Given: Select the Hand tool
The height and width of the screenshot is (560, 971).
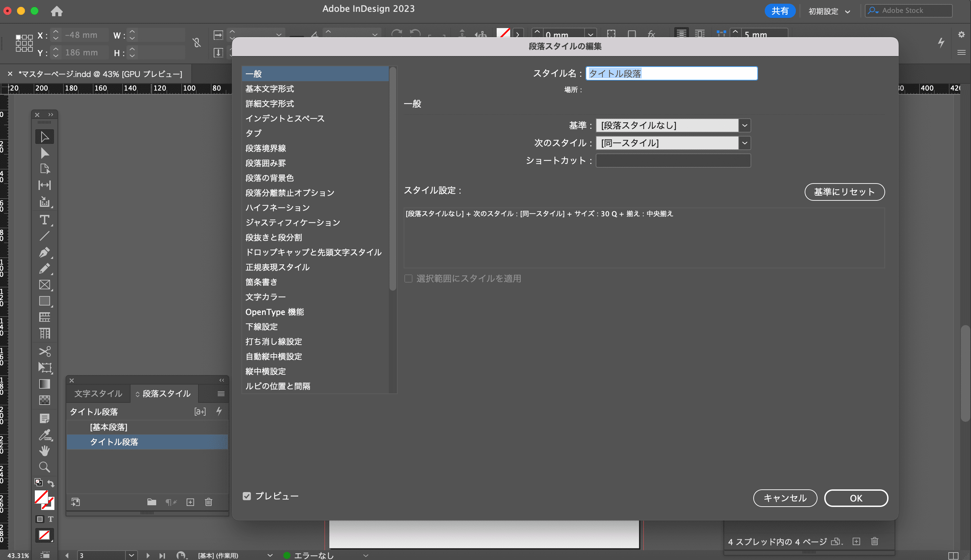Looking at the screenshot, I should pos(45,451).
